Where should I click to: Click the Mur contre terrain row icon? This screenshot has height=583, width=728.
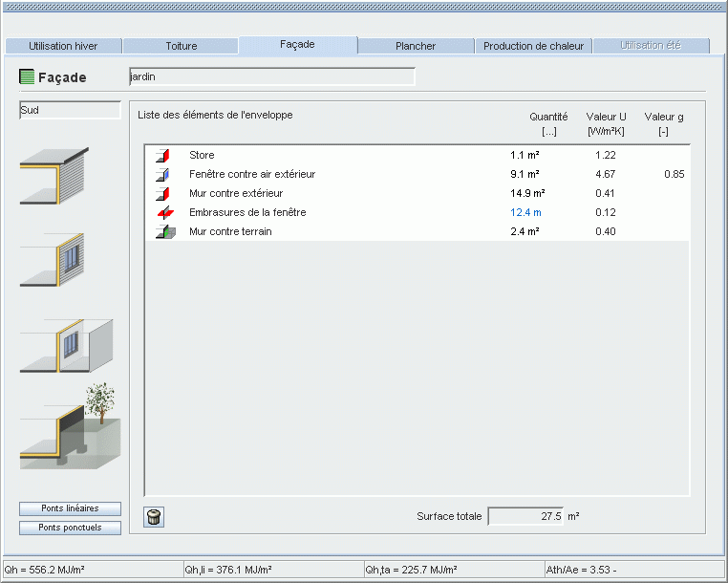click(163, 231)
